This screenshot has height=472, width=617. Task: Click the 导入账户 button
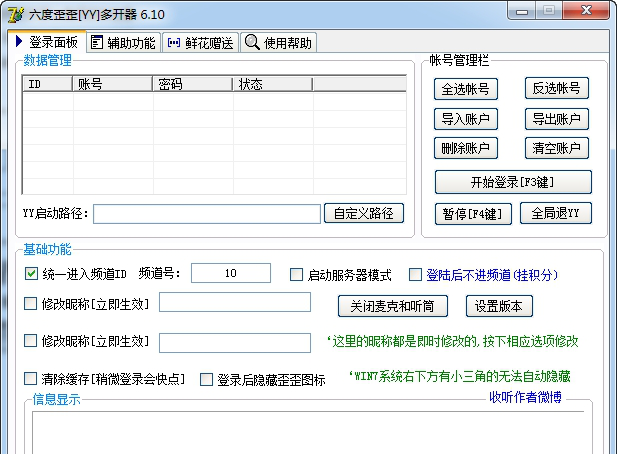[466, 119]
